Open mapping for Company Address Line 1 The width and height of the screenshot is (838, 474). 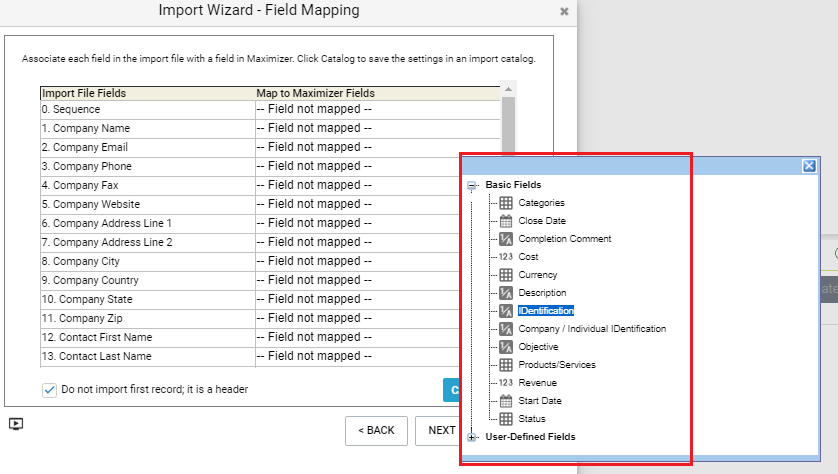(x=358, y=223)
